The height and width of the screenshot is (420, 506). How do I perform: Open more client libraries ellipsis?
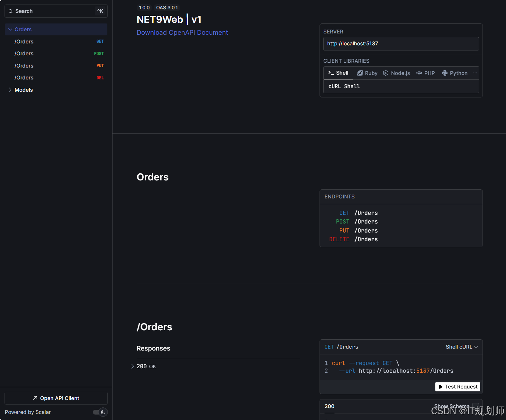tap(475, 73)
